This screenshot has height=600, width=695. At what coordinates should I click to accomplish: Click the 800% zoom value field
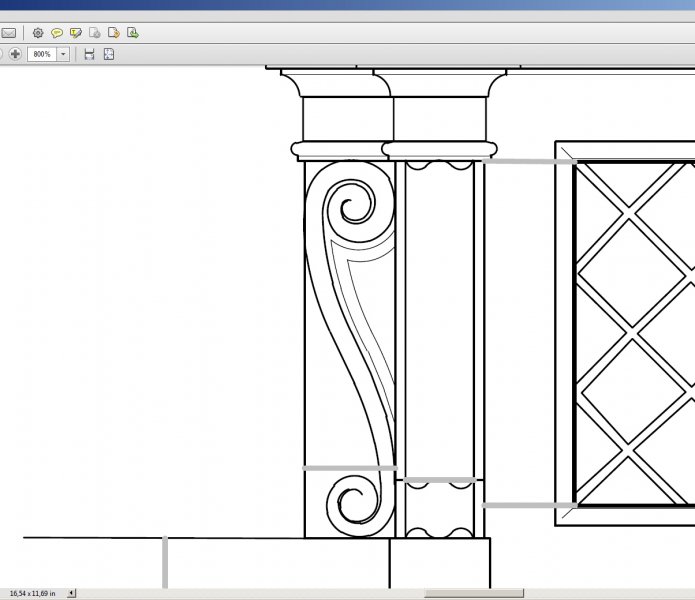(x=42, y=54)
